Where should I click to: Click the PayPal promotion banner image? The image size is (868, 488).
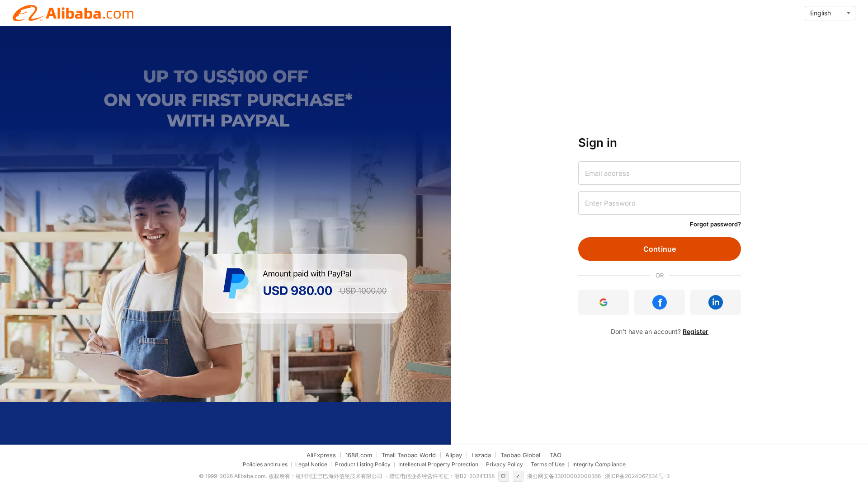[x=226, y=214]
